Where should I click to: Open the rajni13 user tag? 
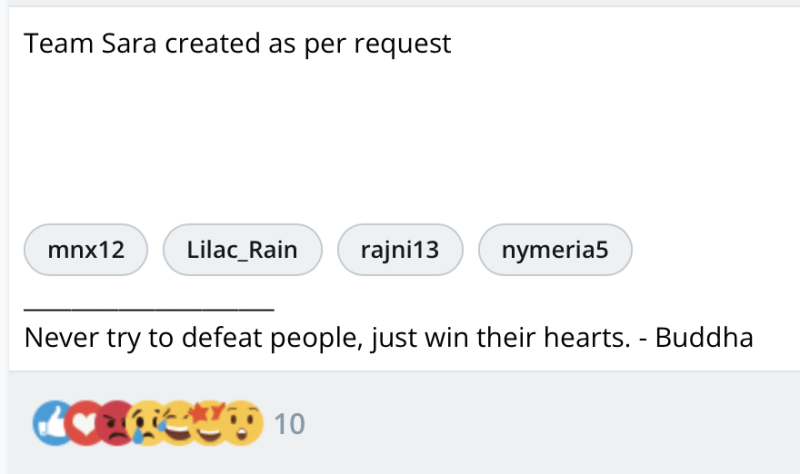[x=400, y=250]
